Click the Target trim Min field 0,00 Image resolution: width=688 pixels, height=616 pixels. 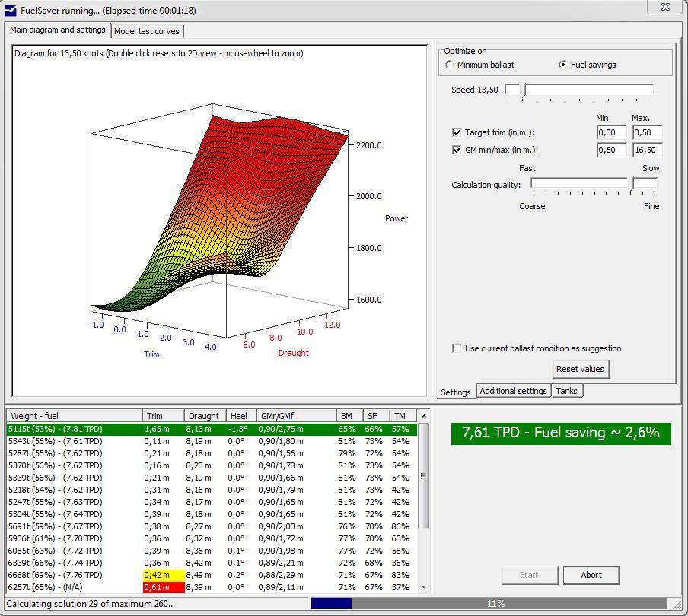[612, 132]
